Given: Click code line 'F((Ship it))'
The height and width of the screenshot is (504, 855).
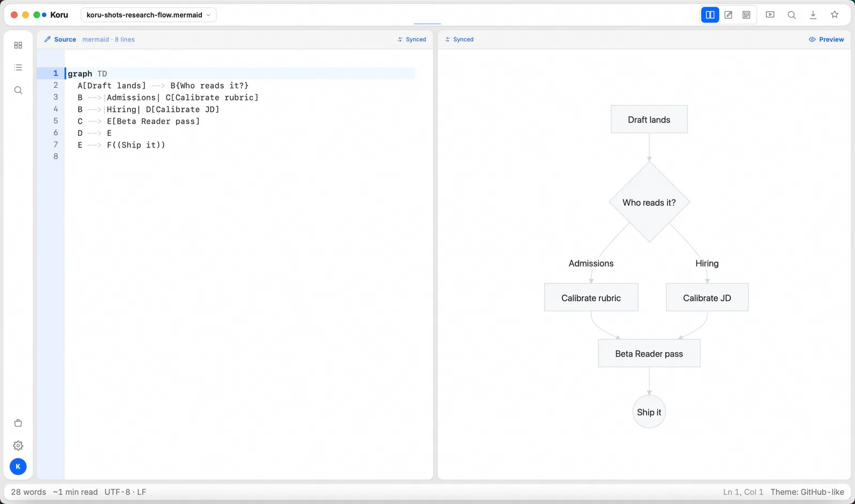Looking at the screenshot, I should click(121, 145).
